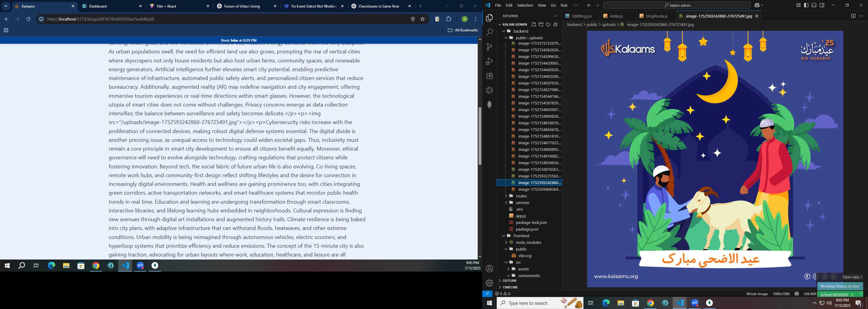The width and height of the screenshot is (868, 309).
Task: Click the uploads breadcrumb segment
Action: click(x=609, y=25)
